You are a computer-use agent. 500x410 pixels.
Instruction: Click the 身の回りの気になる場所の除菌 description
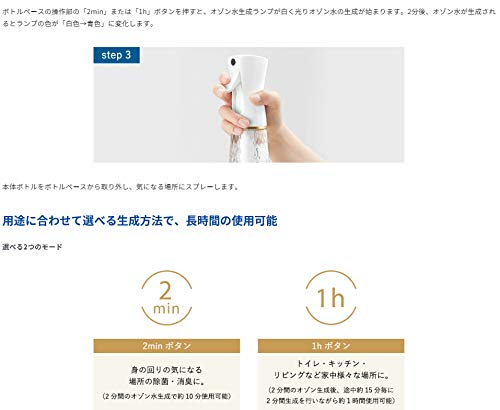(x=166, y=376)
